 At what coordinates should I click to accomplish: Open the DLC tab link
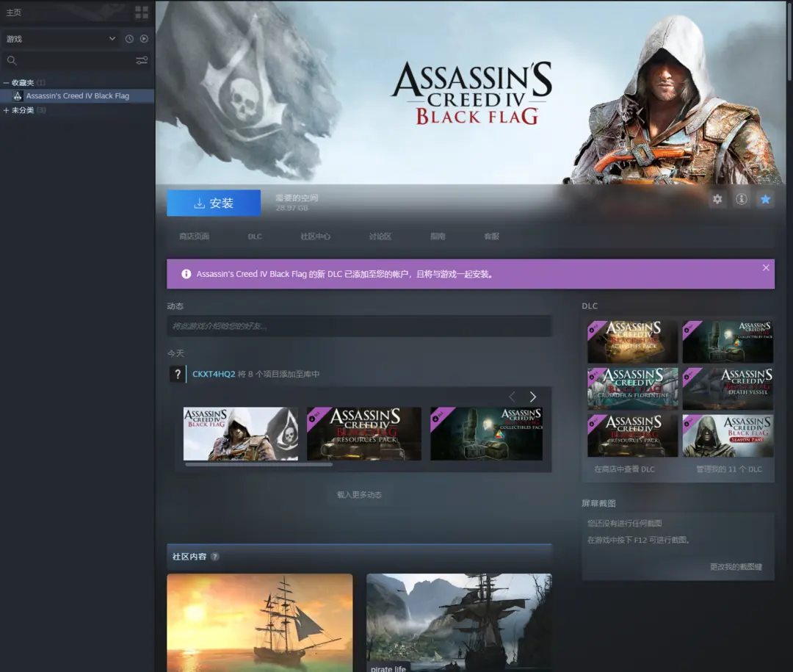tap(255, 236)
